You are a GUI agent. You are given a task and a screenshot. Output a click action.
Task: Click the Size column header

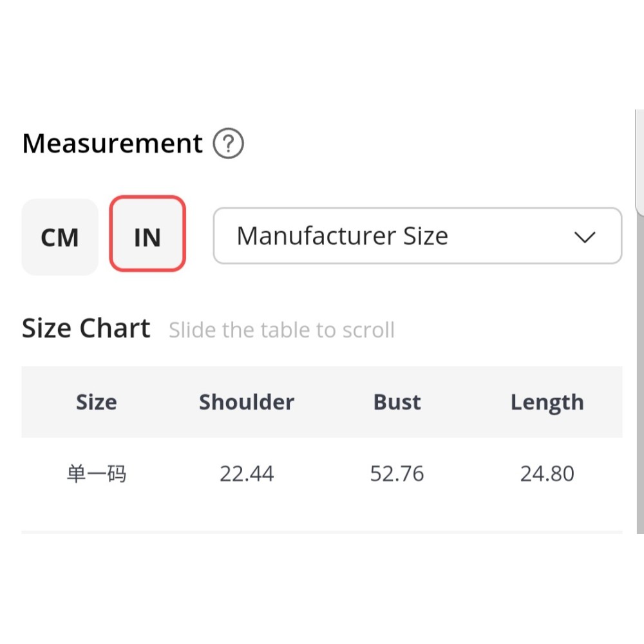[x=97, y=402]
